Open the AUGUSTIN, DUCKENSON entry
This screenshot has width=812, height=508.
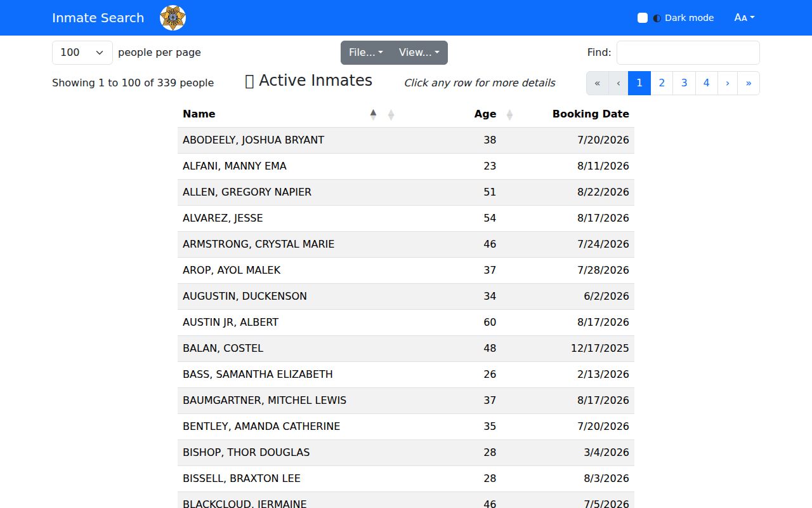click(x=406, y=297)
